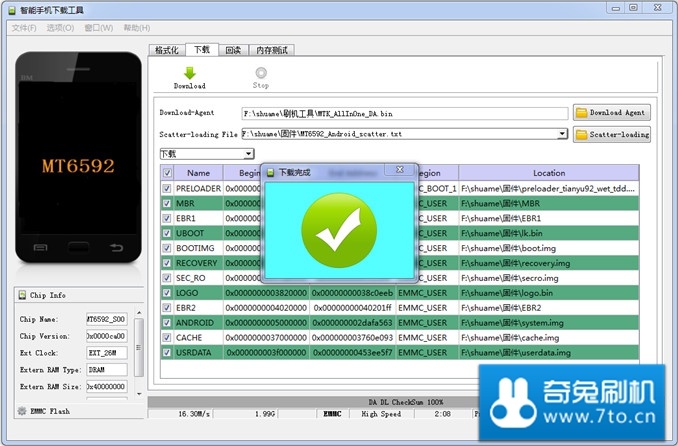Click the Scatter-loading folder button

(611, 135)
